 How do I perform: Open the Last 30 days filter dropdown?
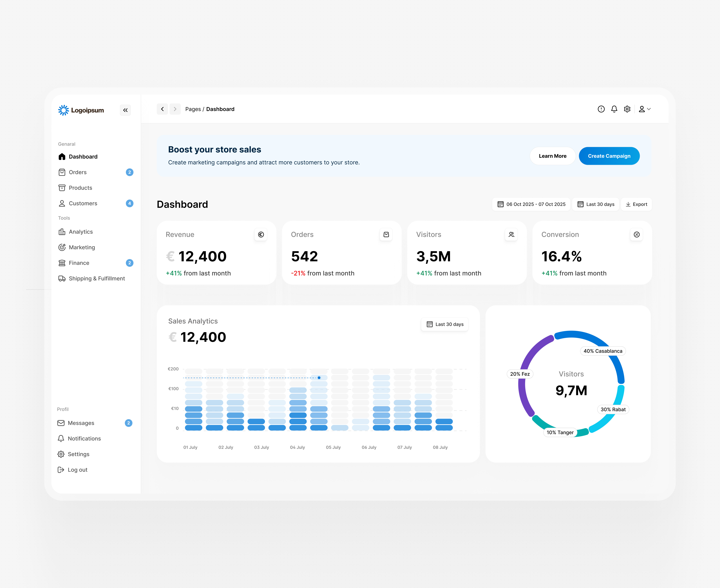[595, 204]
